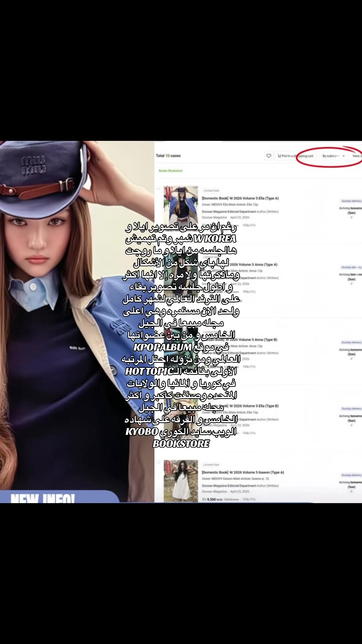Select the Kyobo Bookstore tab

point(171,170)
